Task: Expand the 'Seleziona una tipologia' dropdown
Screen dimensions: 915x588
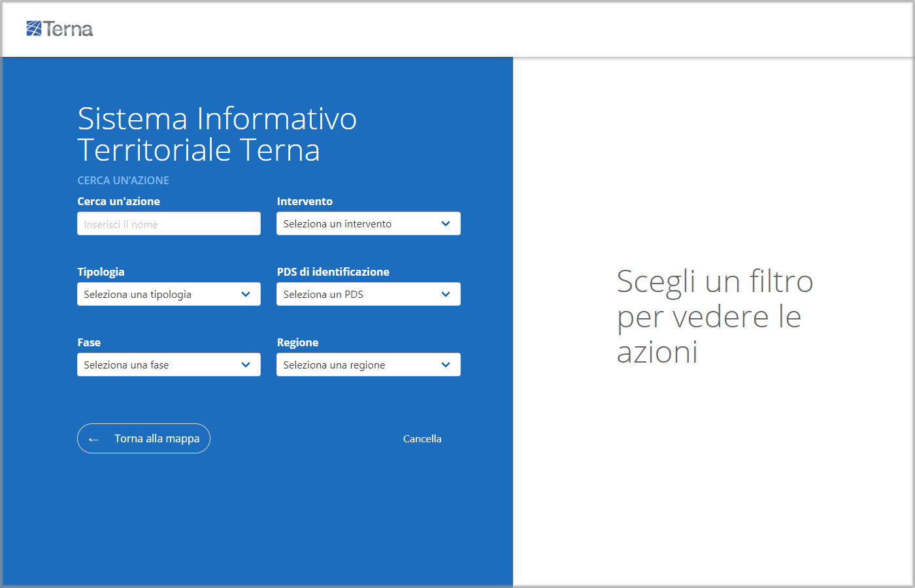Action: click(x=169, y=294)
